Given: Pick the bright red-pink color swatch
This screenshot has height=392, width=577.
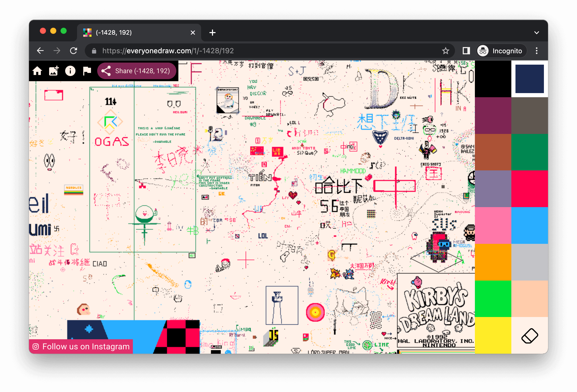Looking at the screenshot, I should pos(530,189).
